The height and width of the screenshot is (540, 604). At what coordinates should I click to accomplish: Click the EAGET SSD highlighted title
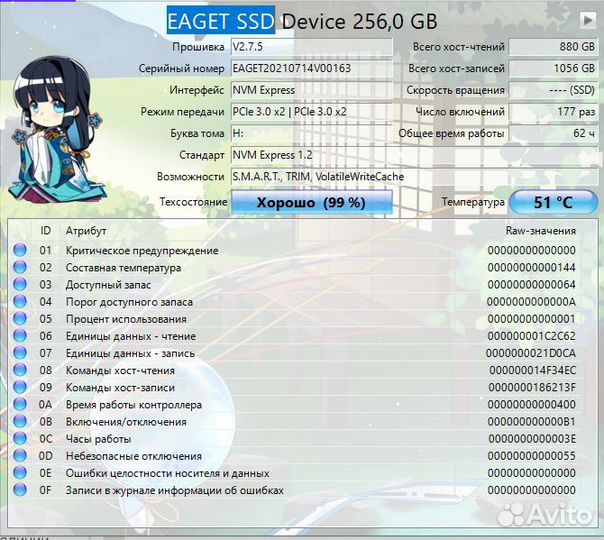click(x=221, y=20)
